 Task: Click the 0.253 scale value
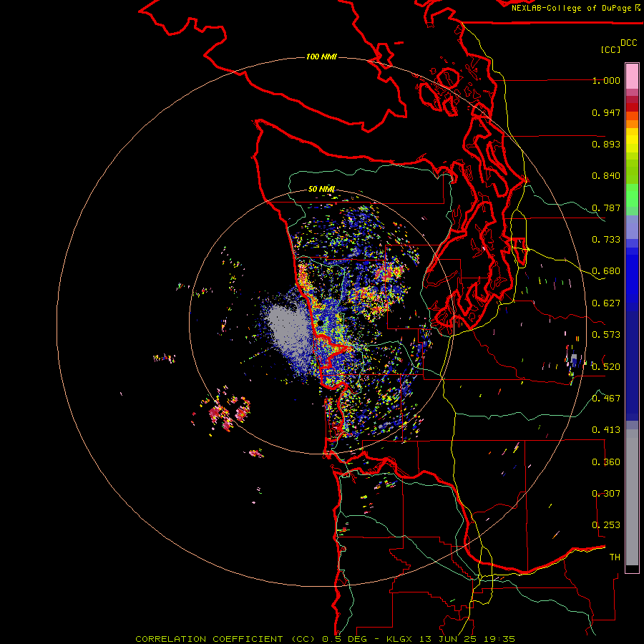(606, 525)
